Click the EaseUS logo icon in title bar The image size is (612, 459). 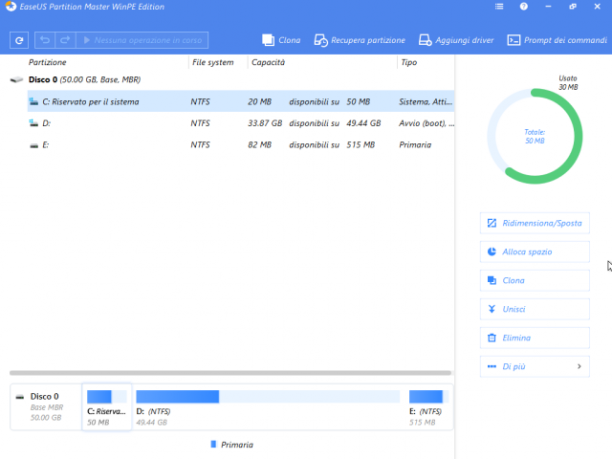click(11, 7)
